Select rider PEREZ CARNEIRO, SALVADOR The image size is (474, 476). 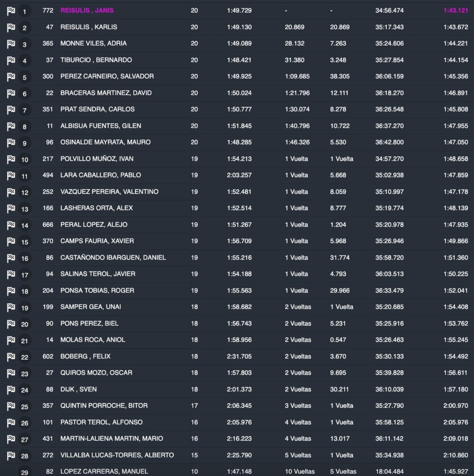(107, 76)
